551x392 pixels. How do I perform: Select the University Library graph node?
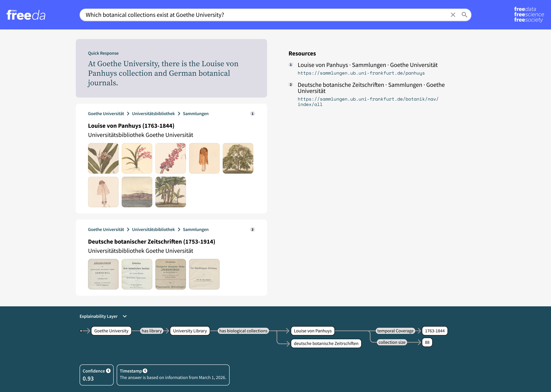click(x=190, y=331)
